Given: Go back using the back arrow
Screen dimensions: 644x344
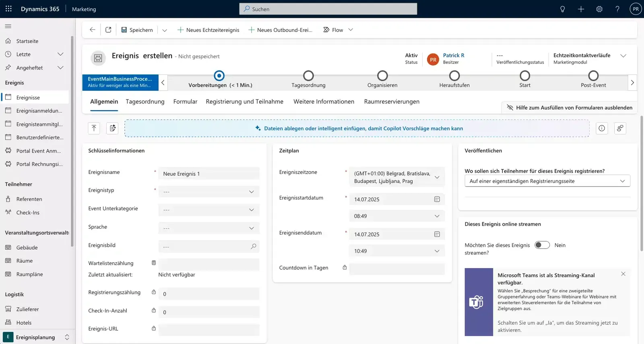Looking at the screenshot, I should tap(93, 30).
